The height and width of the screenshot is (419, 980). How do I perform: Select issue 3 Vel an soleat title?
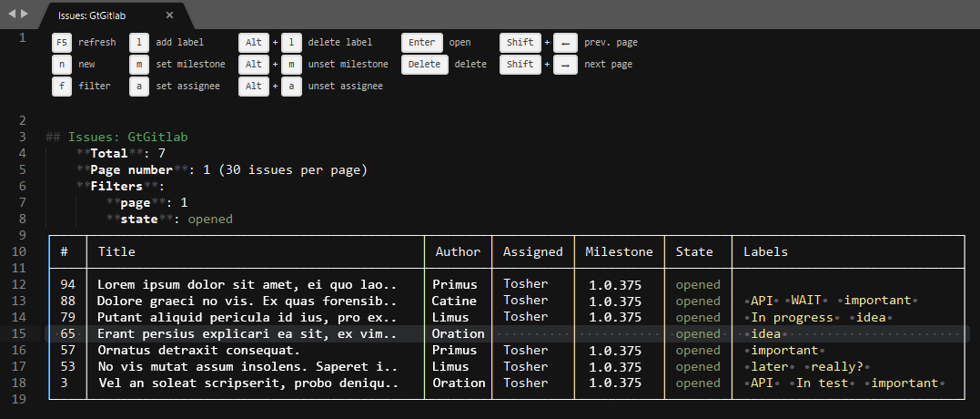248,383
